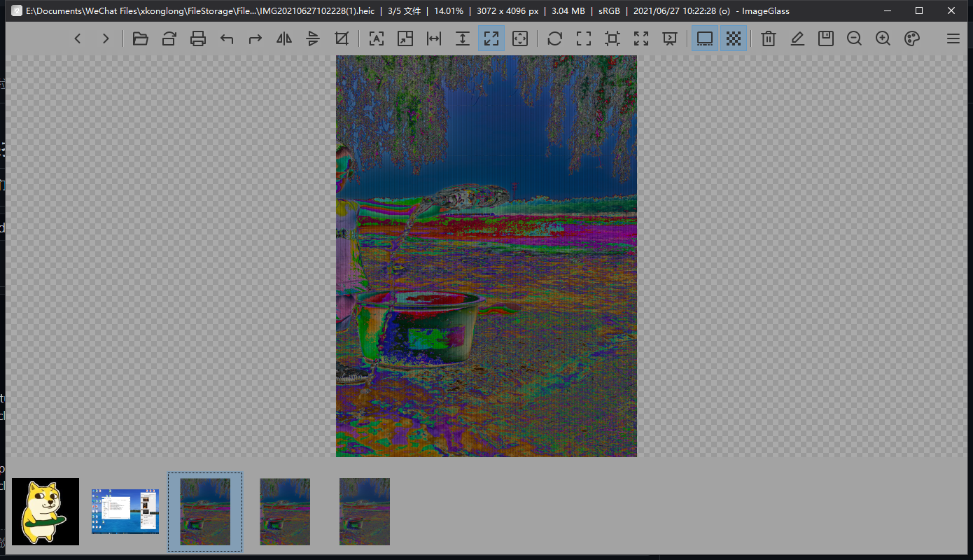Zoom in with the plus magnifier
The width and height of the screenshot is (973, 560).
pyautogui.click(x=883, y=38)
